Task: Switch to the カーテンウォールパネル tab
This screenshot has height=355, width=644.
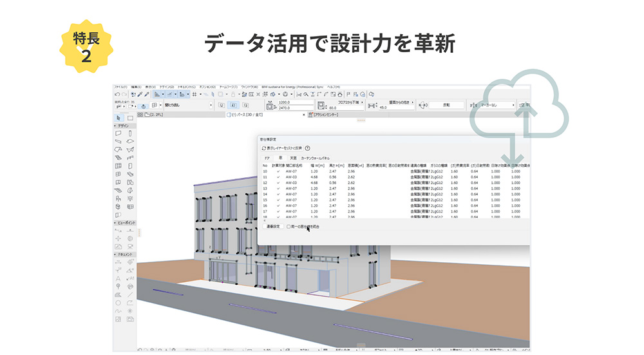Action: (x=316, y=157)
